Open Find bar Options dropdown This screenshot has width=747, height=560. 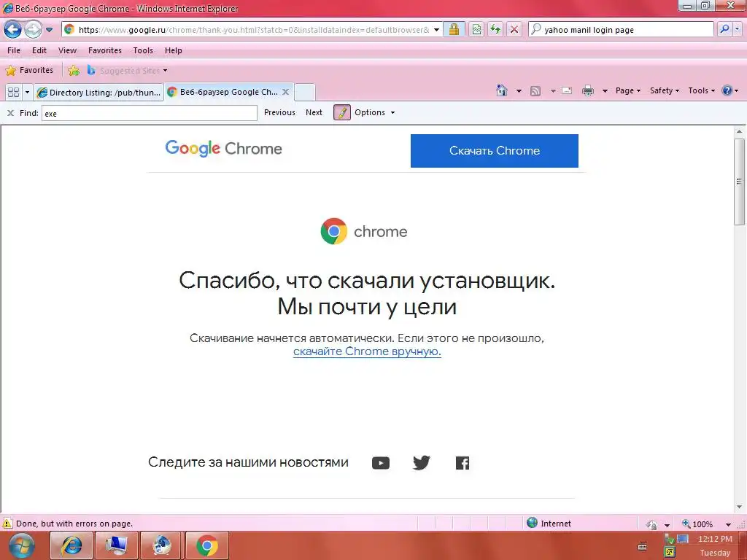[x=374, y=112]
